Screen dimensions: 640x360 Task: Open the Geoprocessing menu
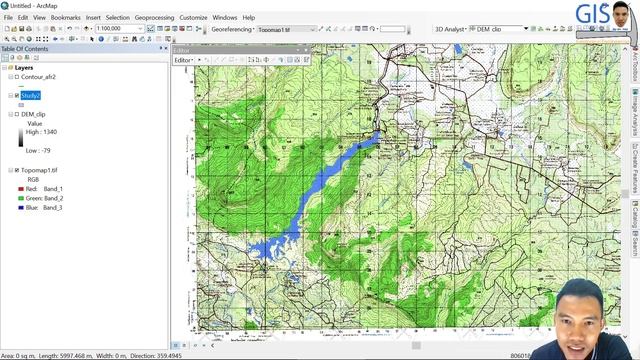154,18
